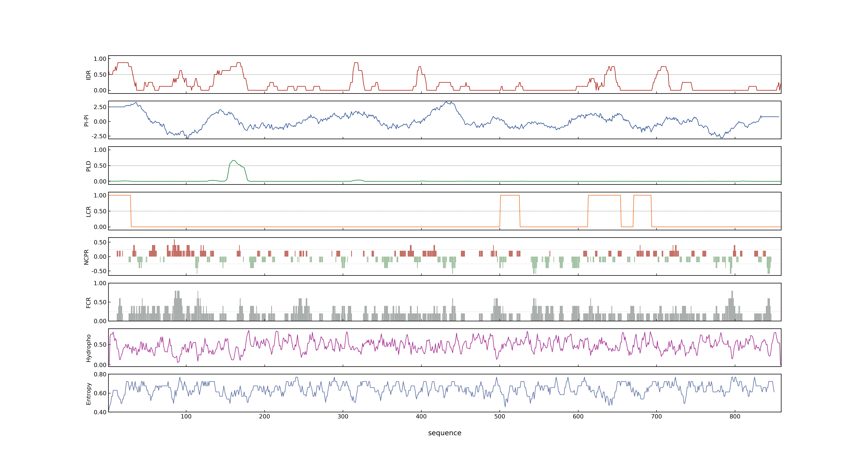The width and height of the screenshot is (868, 463).
Task: Click the green PLD curve peak
Action: click(233, 160)
